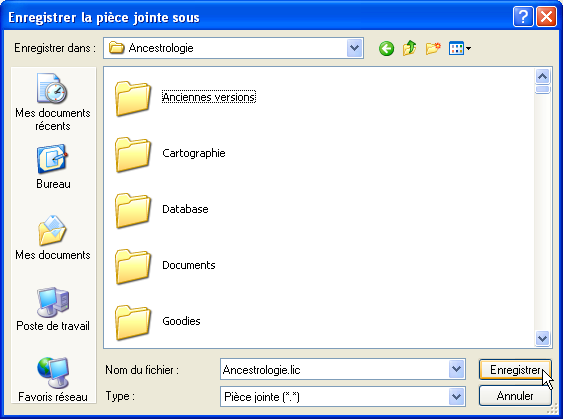Click the help question mark button
Image resolution: width=563 pixels, height=419 pixels.
[x=523, y=17]
